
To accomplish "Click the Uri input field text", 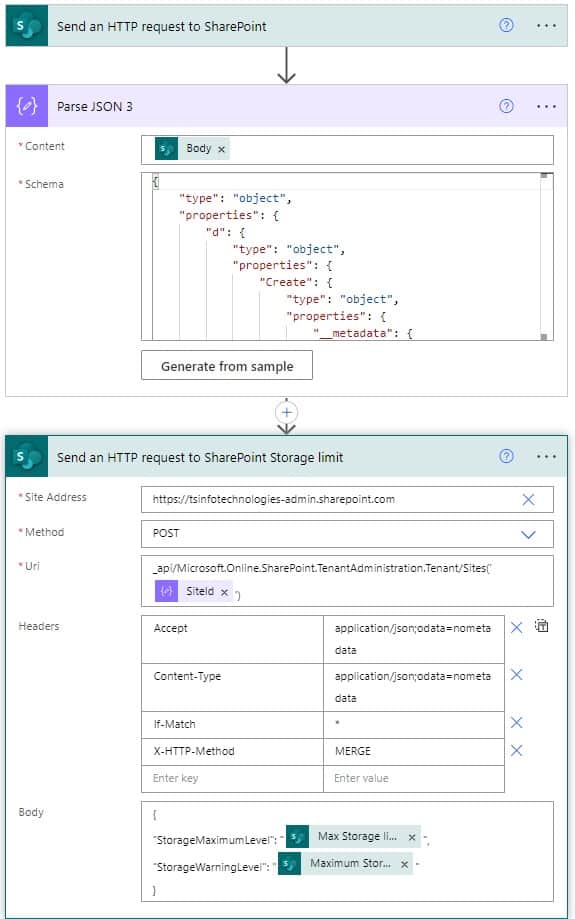I will 321,568.
